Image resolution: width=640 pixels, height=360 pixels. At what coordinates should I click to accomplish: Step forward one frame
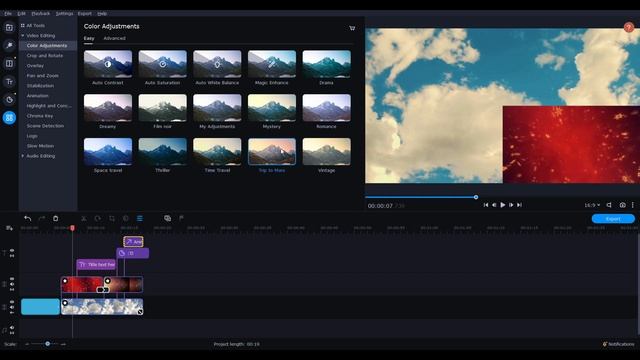511,205
